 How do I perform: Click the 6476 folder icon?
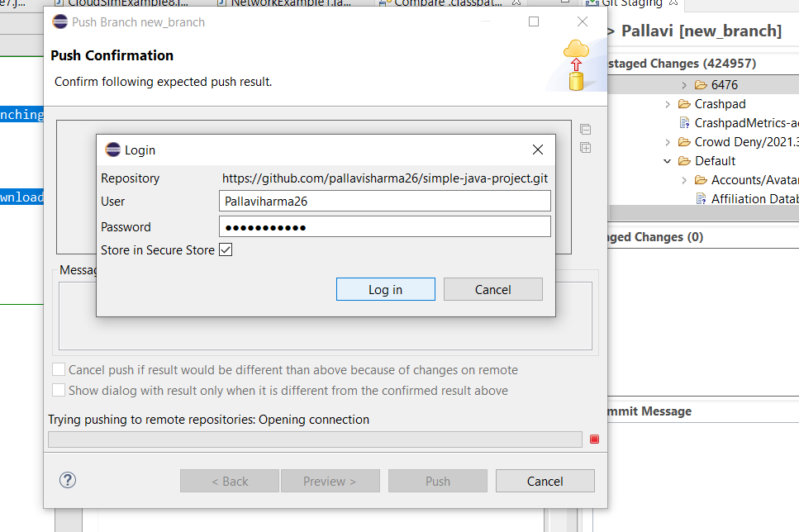[x=702, y=84]
